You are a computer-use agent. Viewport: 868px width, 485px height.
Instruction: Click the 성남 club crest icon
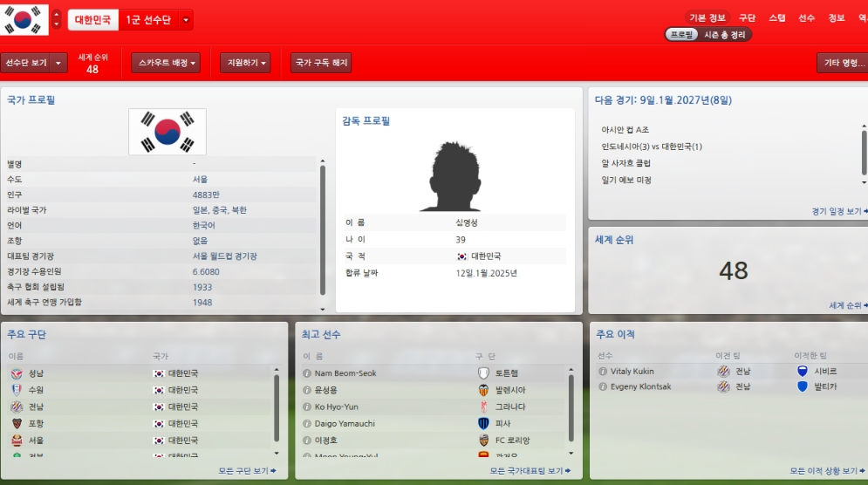(x=17, y=373)
